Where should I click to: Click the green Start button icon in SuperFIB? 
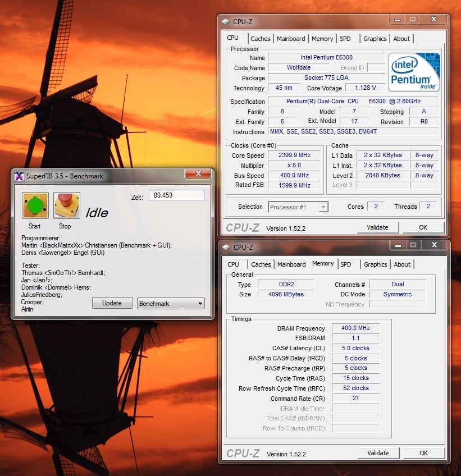click(35, 205)
